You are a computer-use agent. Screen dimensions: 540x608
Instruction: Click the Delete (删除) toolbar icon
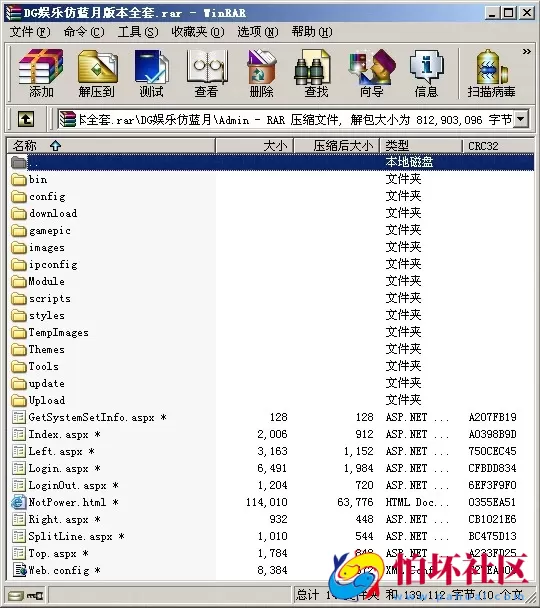tap(261, 73)
